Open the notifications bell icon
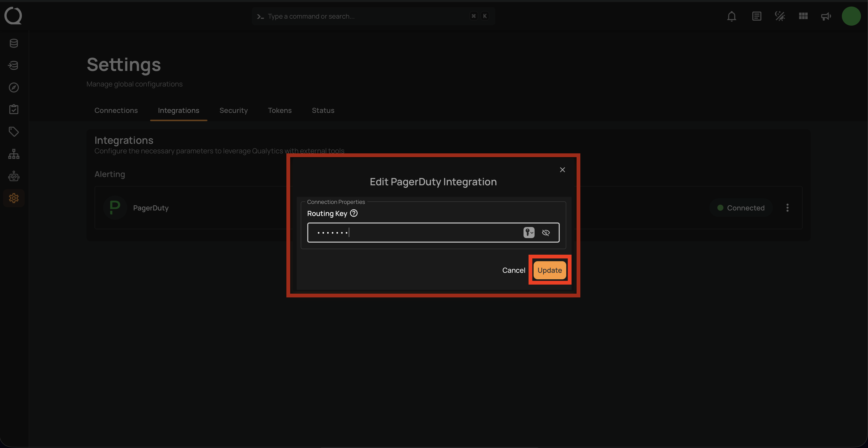The image size is (868, 448). 731,16
